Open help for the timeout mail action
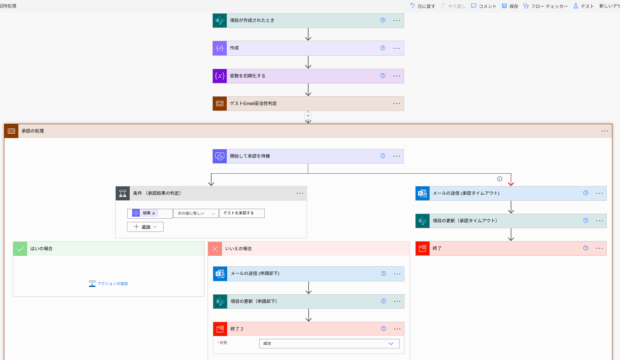The width and height of the screenshot is (620, 360). (x=586, y=193)
